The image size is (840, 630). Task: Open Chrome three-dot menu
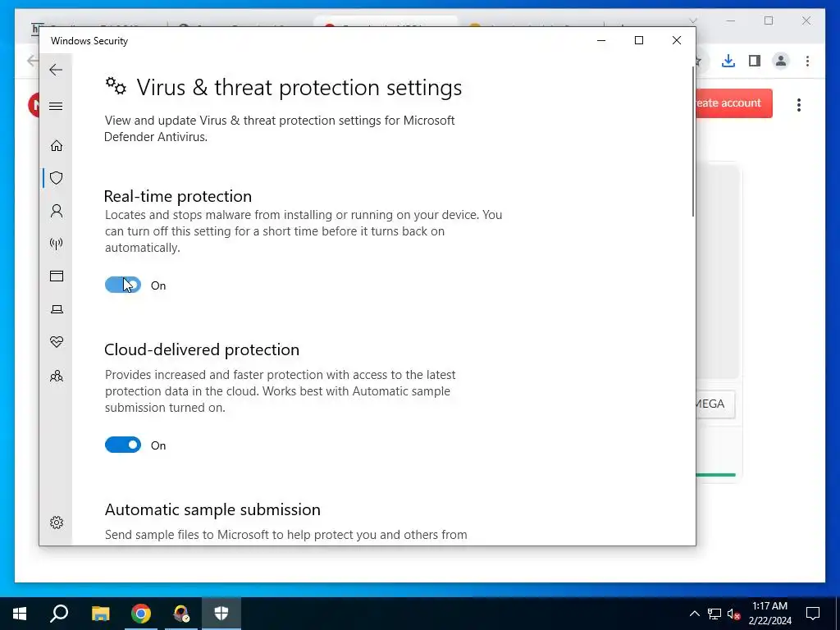[x=807, y=61]
